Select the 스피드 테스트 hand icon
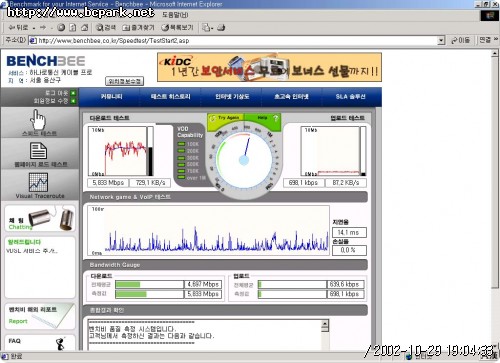 [x=38, y=120]
